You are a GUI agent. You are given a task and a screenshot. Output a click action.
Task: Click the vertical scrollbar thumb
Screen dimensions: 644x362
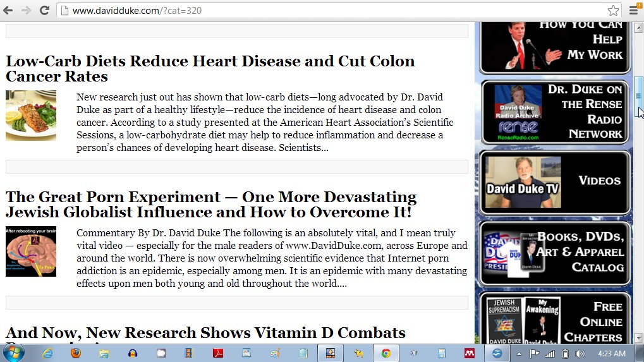click(638, 97)
